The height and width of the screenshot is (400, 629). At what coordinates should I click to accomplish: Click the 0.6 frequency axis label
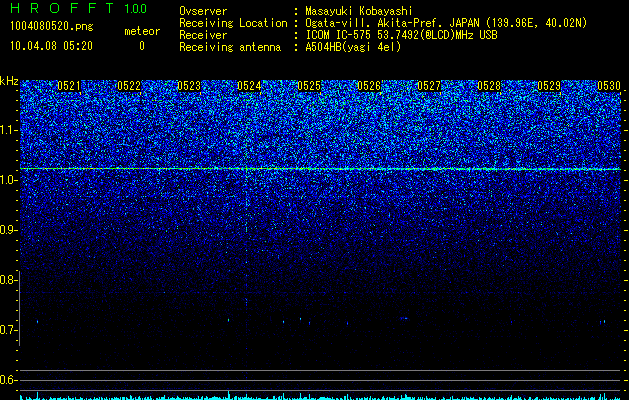[8, 380]
